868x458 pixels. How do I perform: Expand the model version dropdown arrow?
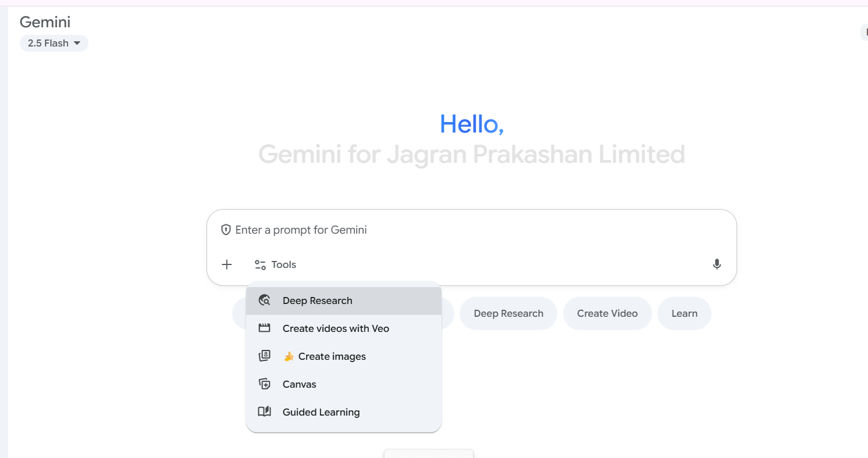click(x=77, y=42)
